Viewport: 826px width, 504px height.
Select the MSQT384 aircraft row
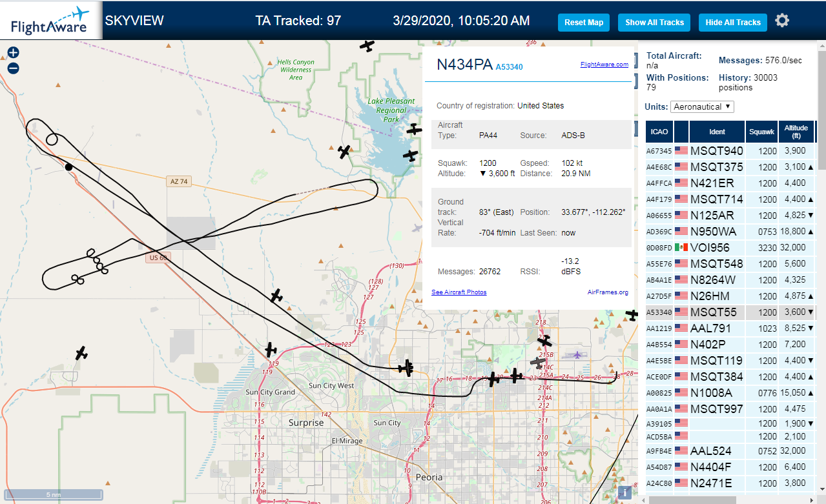pyautogui.click(x=730, y=377)
